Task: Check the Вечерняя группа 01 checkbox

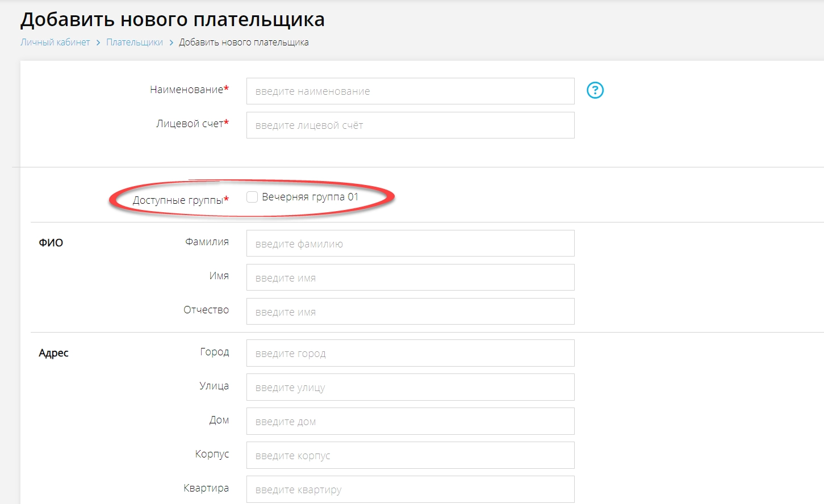Action: click(252, 197)
